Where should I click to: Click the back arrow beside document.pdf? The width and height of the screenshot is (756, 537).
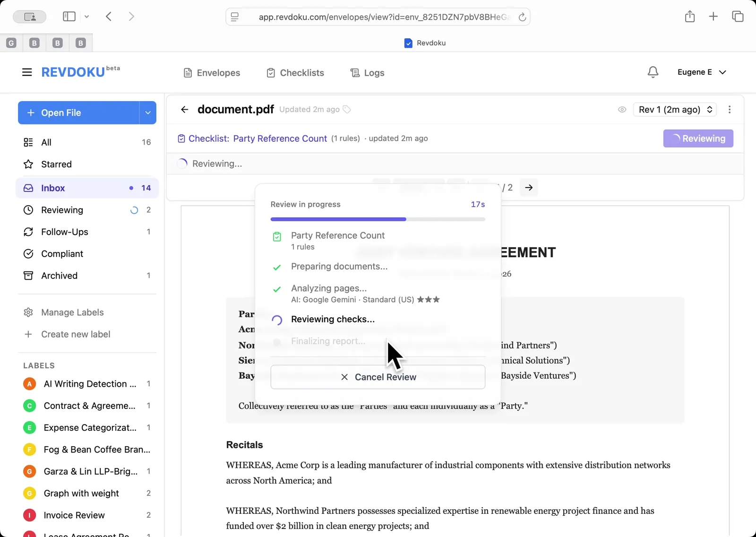[x=184, y=109]
